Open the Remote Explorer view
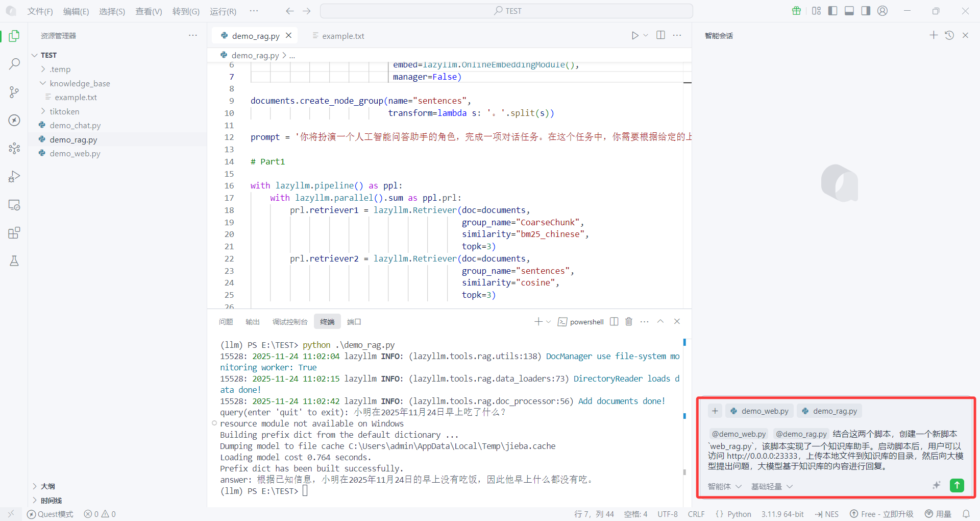Screen dimensions: 980x521 (14, 205)
